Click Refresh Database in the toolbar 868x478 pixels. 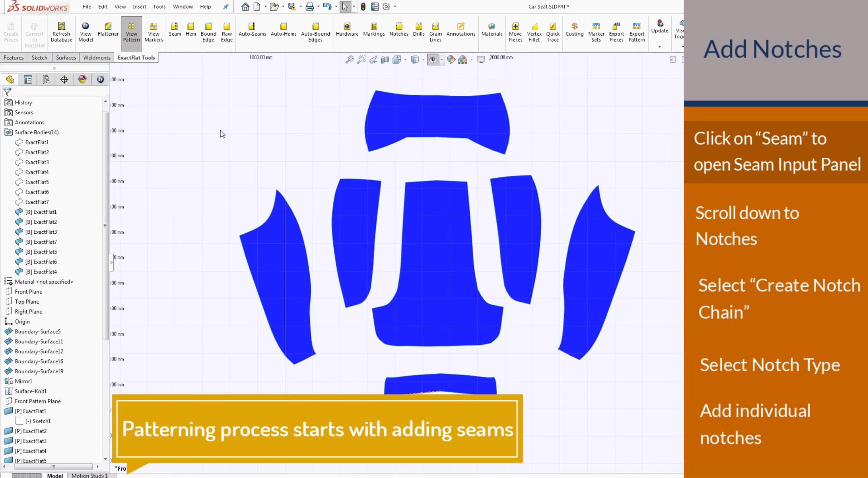(61, 32)
